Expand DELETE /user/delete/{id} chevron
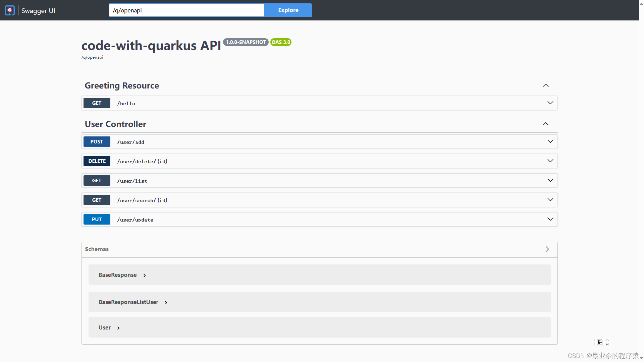The height and width of the screenshot is (362, 644). tap(550, 161)
